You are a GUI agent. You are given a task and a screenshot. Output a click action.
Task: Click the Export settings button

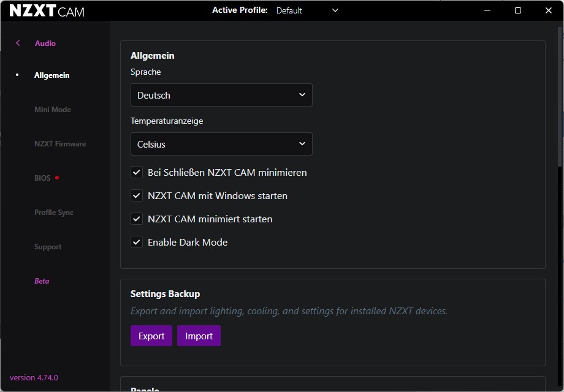click(x=151, y=336)
